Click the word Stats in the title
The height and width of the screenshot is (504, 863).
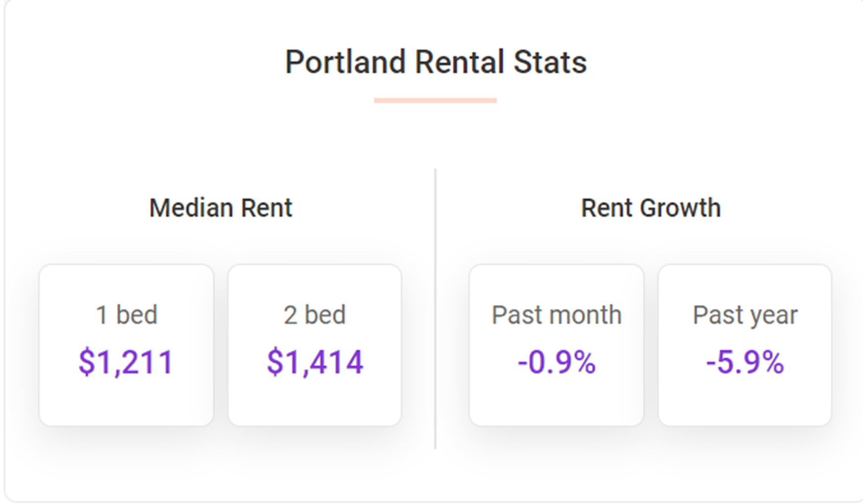pos(550,63)
